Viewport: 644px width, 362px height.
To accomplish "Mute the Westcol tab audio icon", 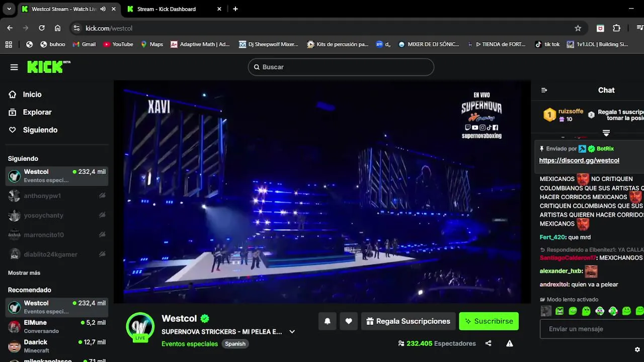I will coord(103,9).
